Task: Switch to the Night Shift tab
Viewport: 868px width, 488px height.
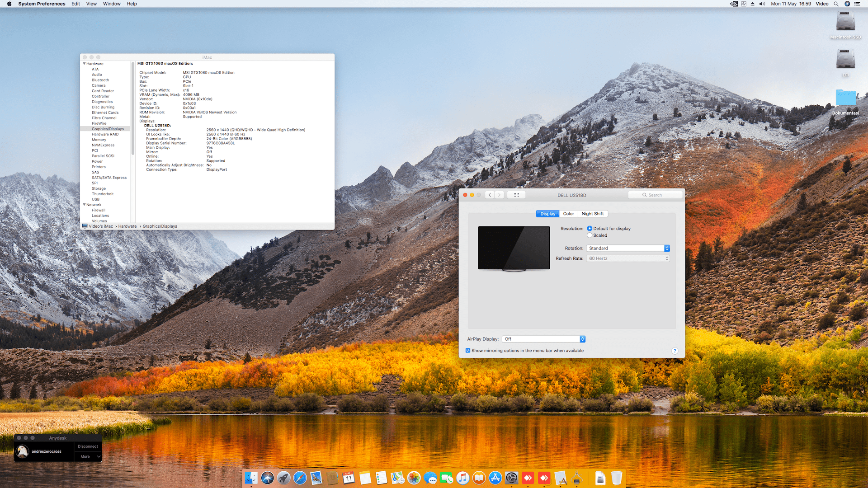Action: 592,214
